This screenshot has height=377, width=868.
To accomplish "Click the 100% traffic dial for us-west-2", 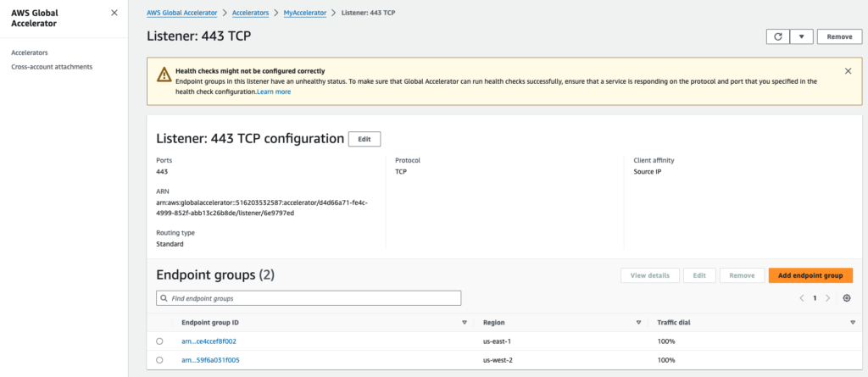I will point(666,360).
